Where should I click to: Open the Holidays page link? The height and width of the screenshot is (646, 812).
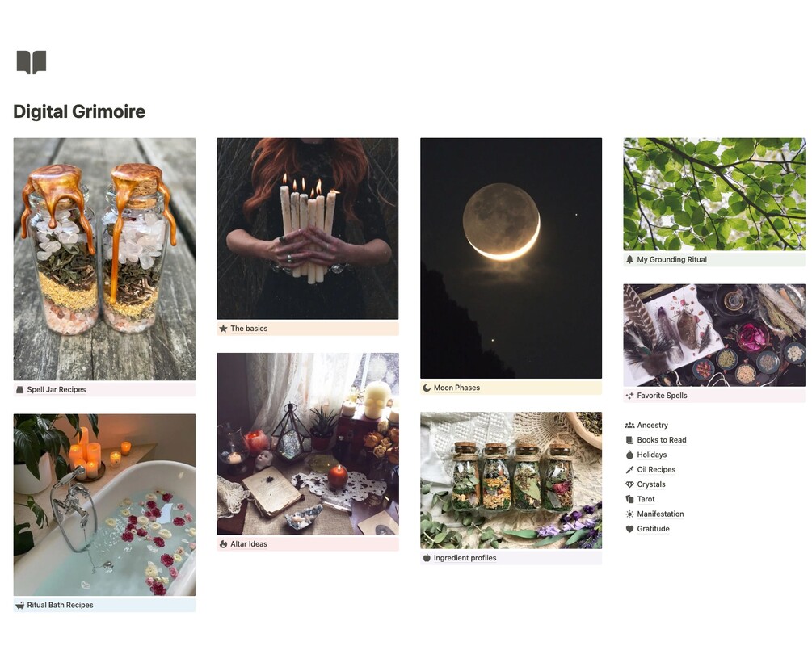651,455
